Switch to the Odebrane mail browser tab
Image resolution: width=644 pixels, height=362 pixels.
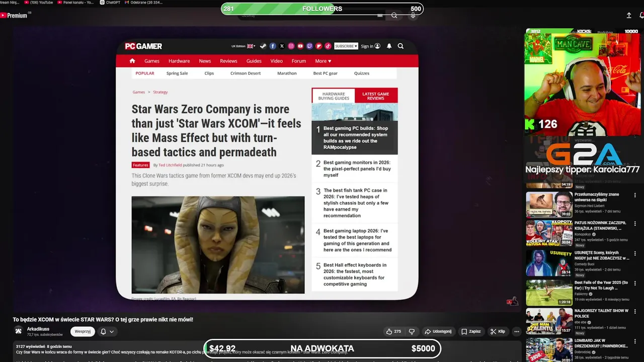point(143,3)
